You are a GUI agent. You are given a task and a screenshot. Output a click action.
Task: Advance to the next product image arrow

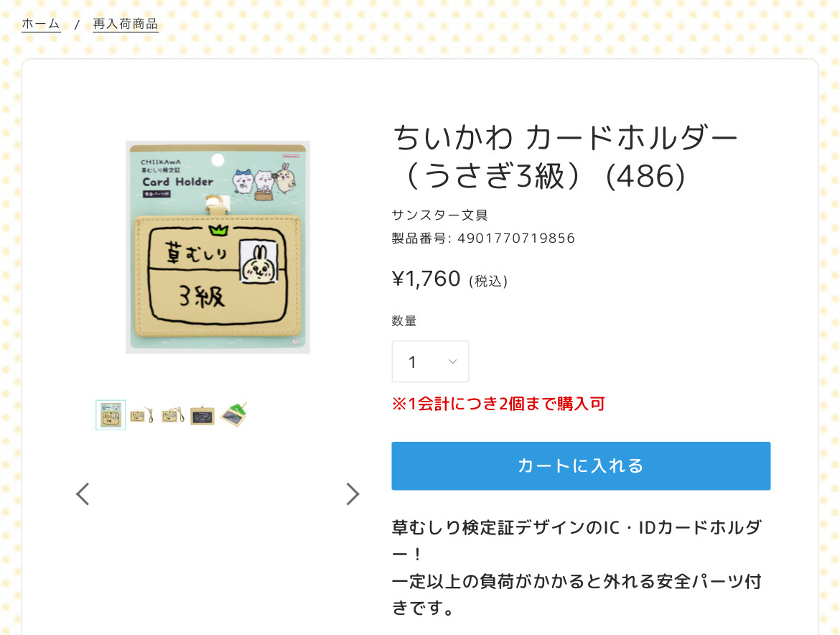coord(353,494)
